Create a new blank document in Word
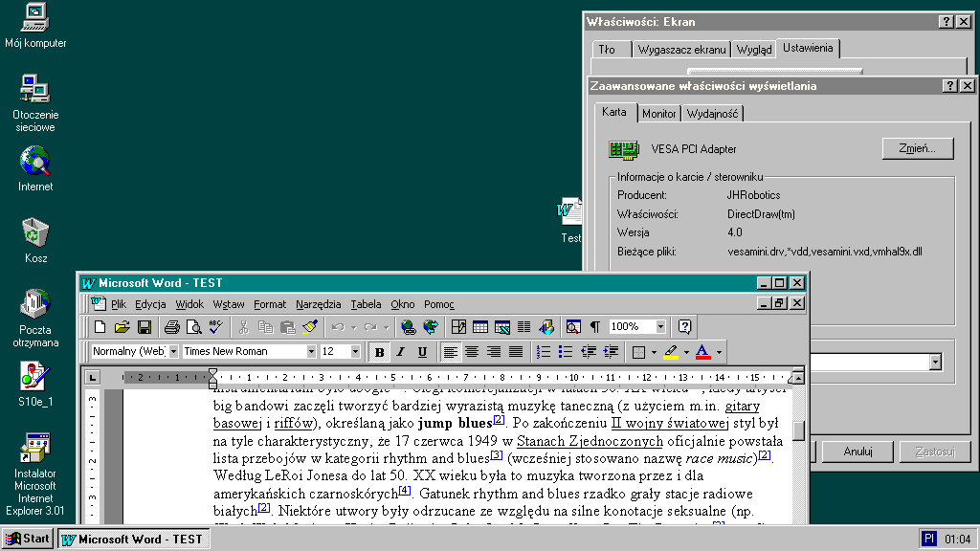Image resolution: width=980 pixels, height=551 pixels. (x=100, y=327)
